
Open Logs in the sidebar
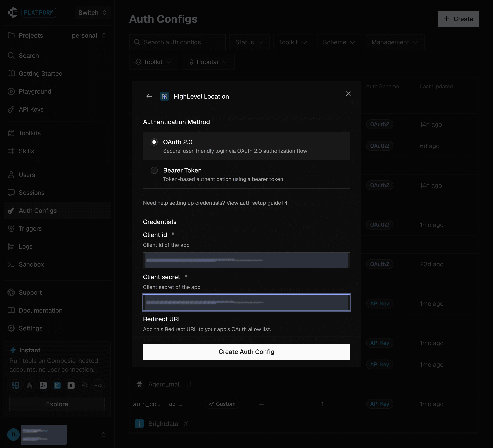(57, 246)
